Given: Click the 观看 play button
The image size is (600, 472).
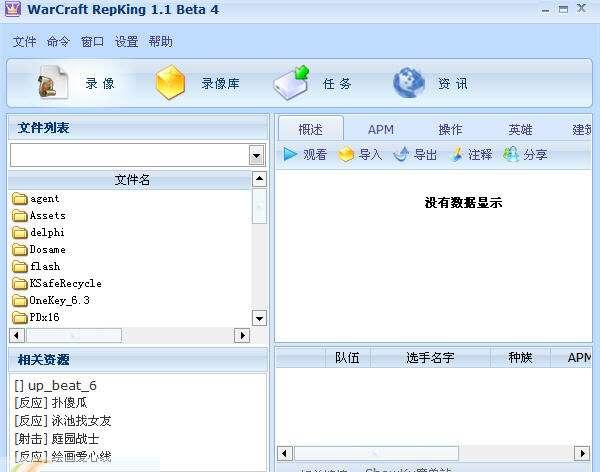Looking at the screenshot, I should pos(290,154).
